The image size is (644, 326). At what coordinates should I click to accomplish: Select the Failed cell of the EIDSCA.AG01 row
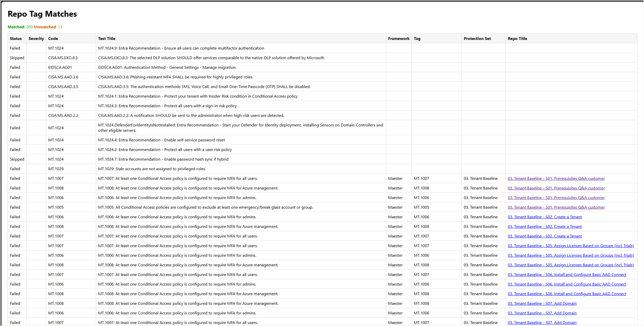(x=15, y=67)
